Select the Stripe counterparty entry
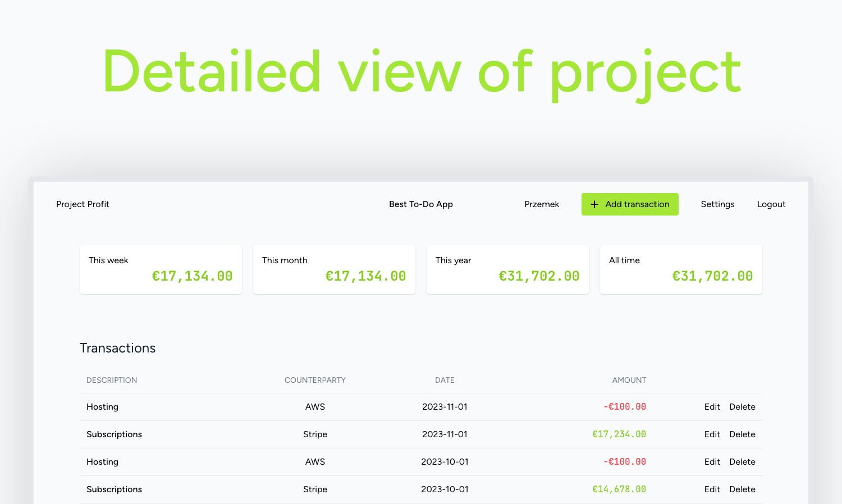This screenshot has width=842, height=504. (x=315, y=434)
